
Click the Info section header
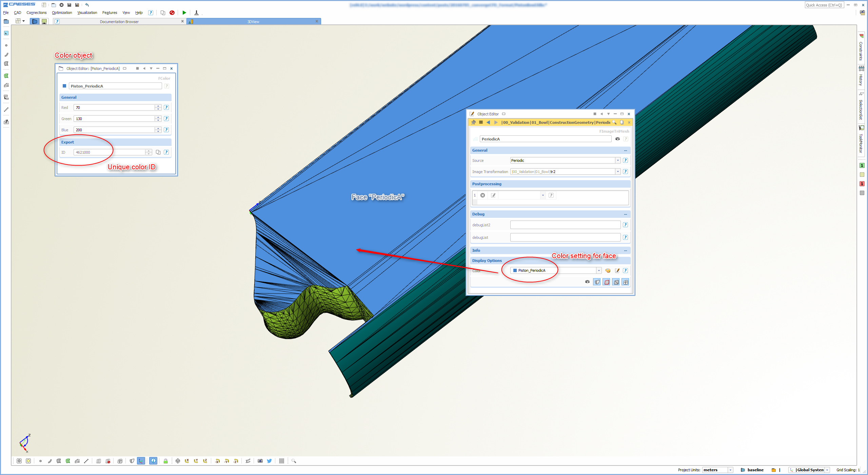coord(550,250)
